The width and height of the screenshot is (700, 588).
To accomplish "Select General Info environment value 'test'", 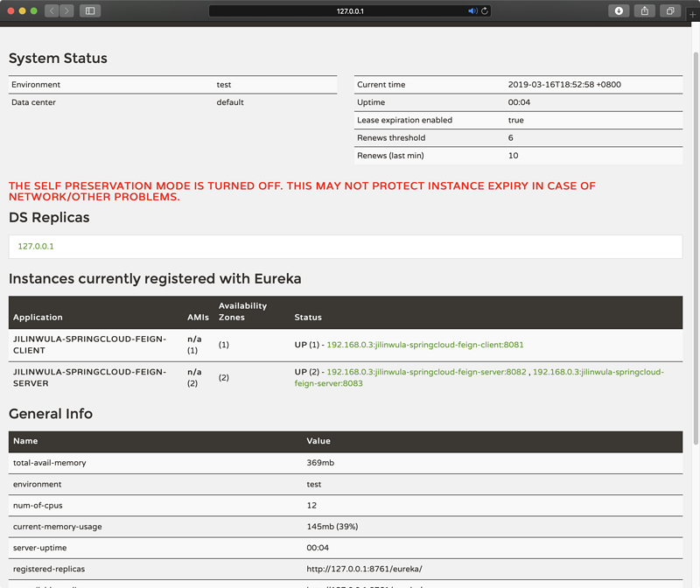I will [x=313, y=484].
